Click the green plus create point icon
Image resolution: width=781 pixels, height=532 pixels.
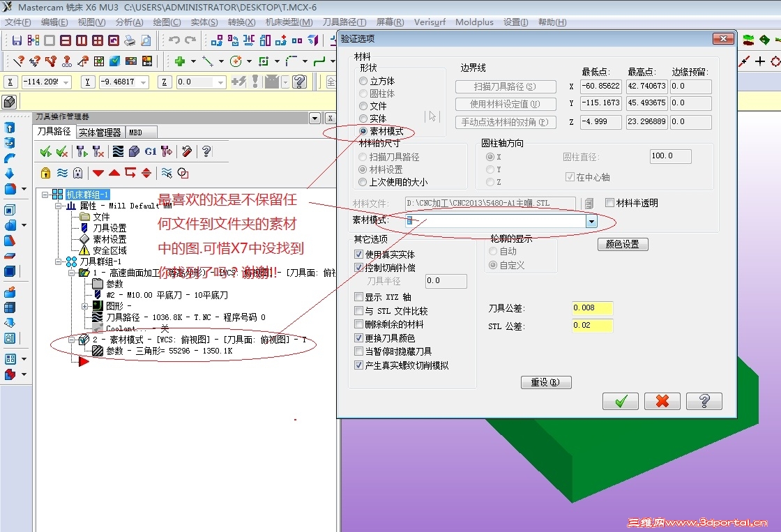click(x=180, y=61)
